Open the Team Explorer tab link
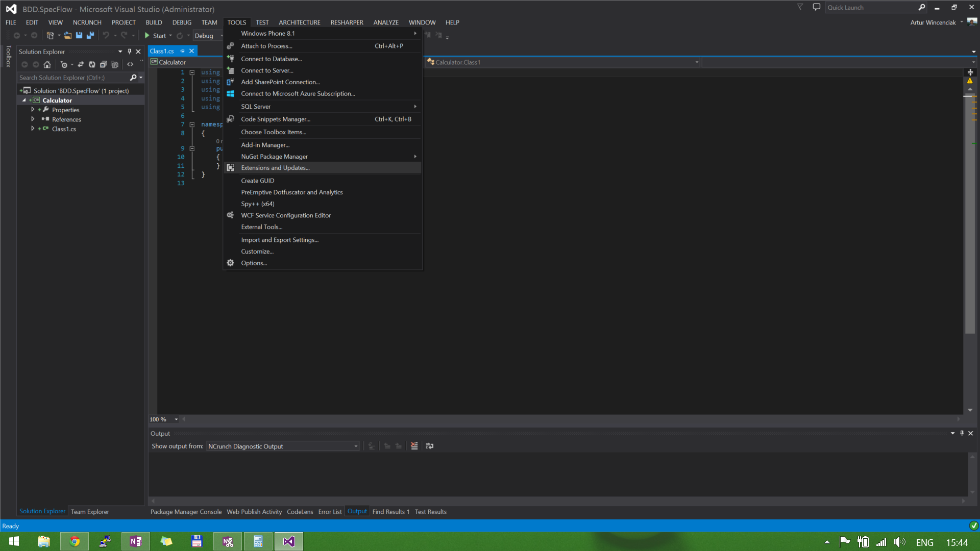 point(90,512)
